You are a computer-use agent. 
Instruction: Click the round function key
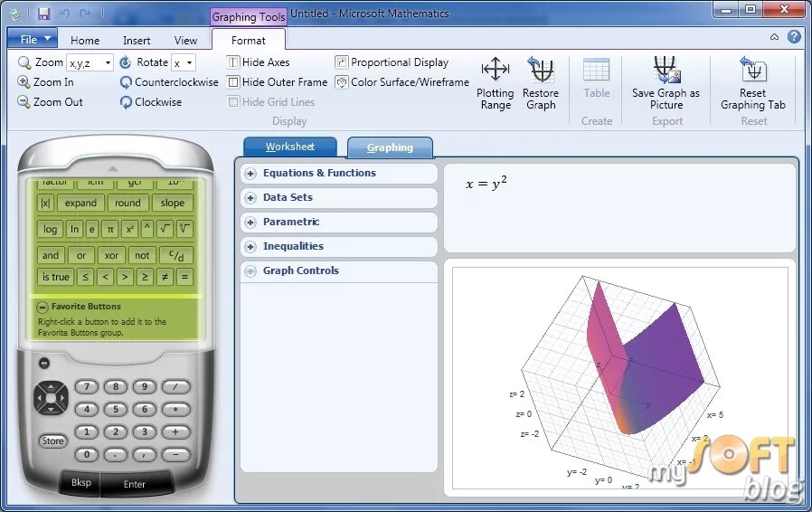click(x=127, y=204)
